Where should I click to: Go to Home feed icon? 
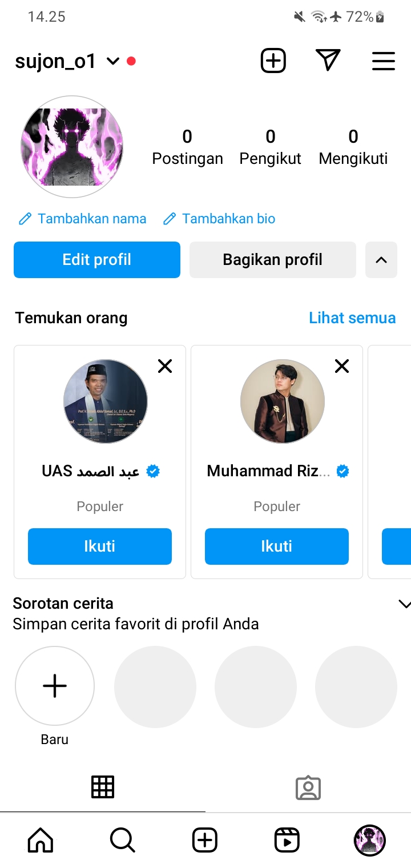click(x=41, y=840)
